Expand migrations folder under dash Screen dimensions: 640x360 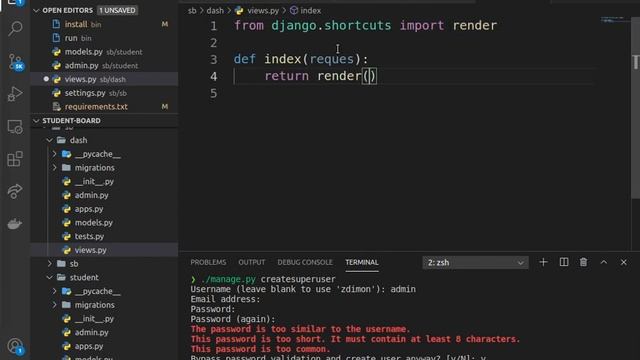tap(55, 168)
